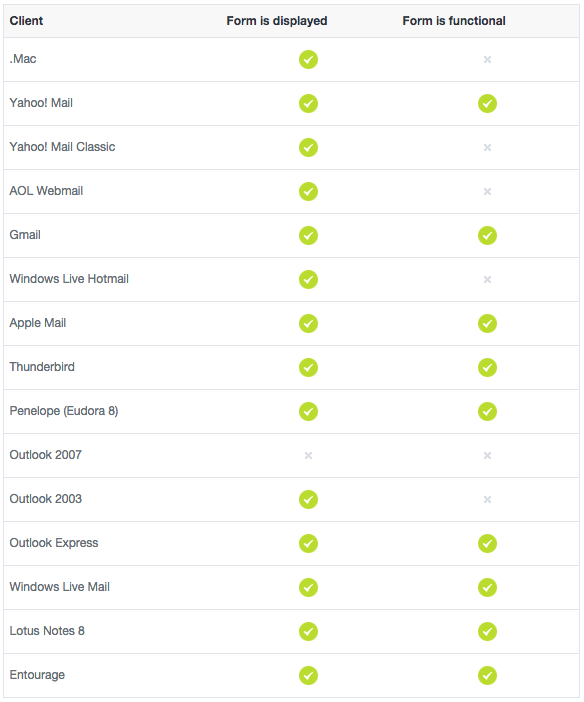
Task: Select Entourage form functional checkmark
Action: point(487,676)
